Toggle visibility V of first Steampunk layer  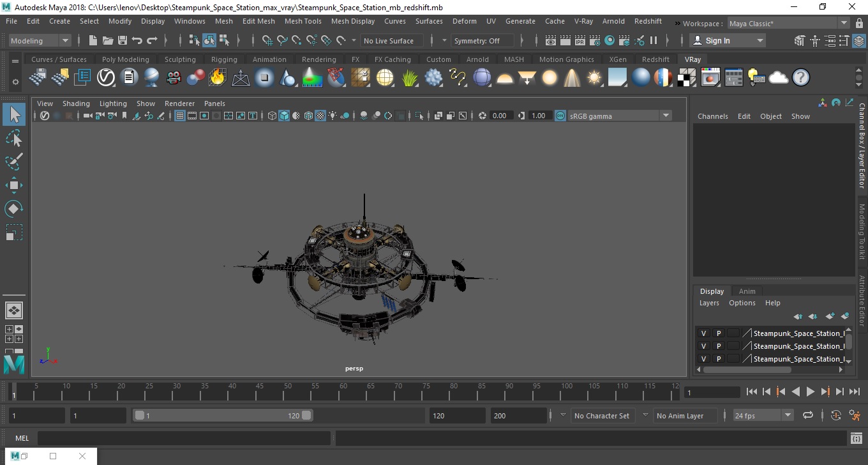coord(704,333)
